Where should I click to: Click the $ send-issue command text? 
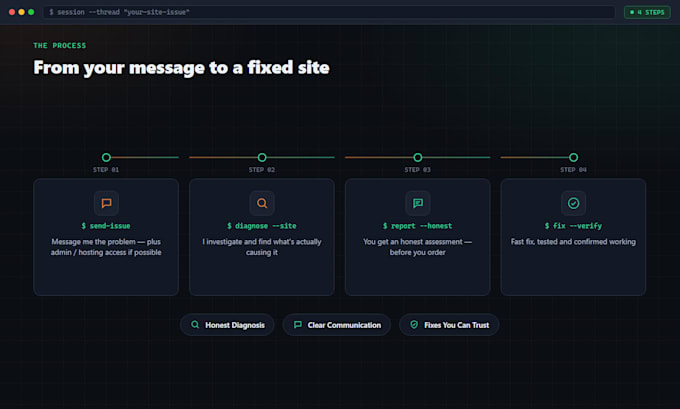[x=106, y=226]
